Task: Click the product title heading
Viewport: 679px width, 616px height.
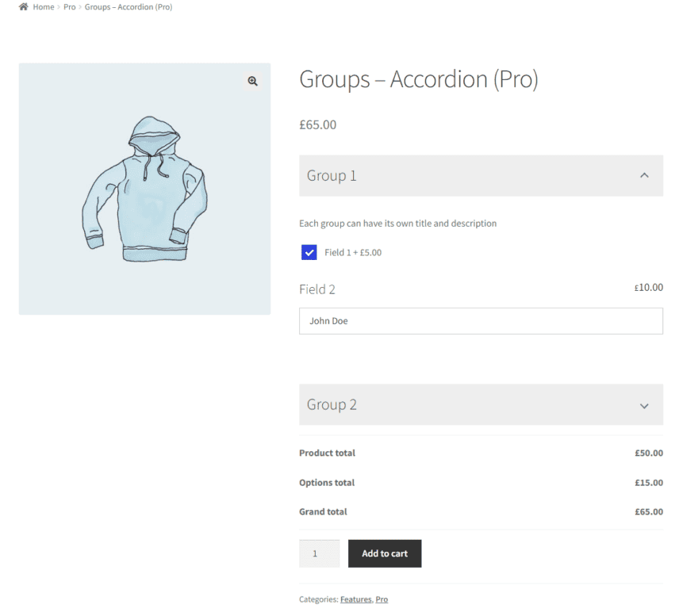Action: [419, 79]
